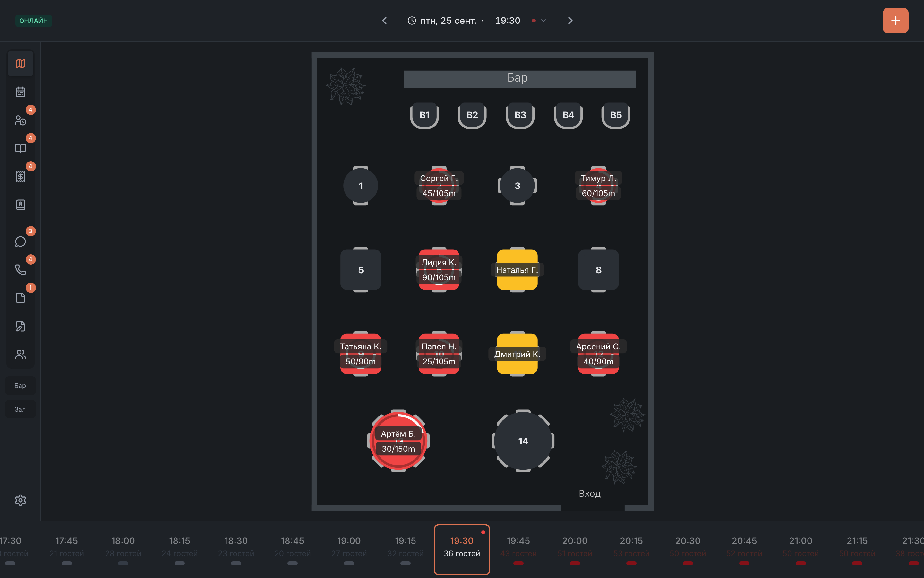Open the sticky note icon
Viewport: 924px width, 578px height.
coord(21,298)
